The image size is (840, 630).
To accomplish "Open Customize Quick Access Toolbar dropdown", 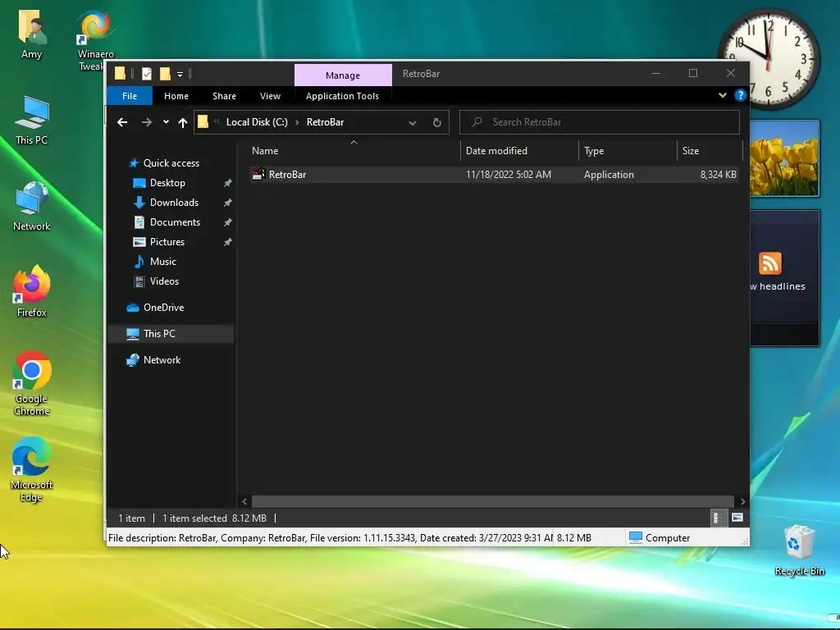I will pos(180,75).
